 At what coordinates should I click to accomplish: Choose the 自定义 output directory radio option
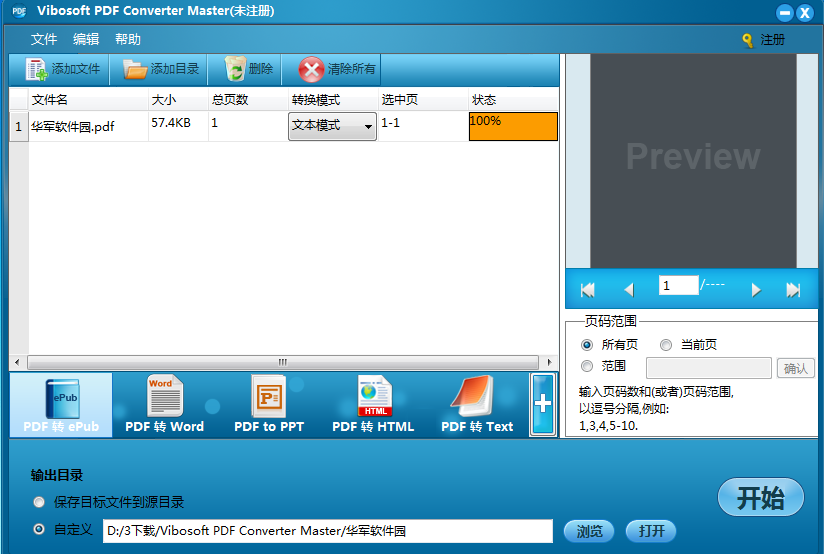39,529
